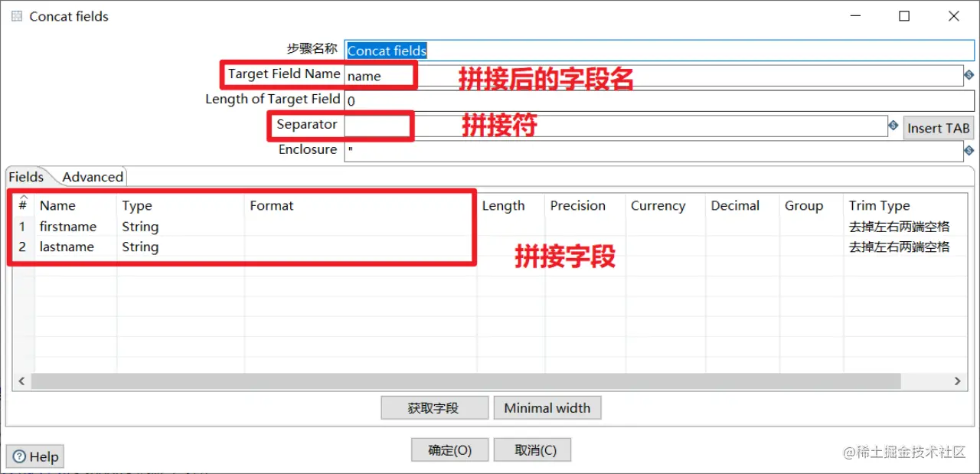
Task: Click the Format column header
Action: coord(361,205)
